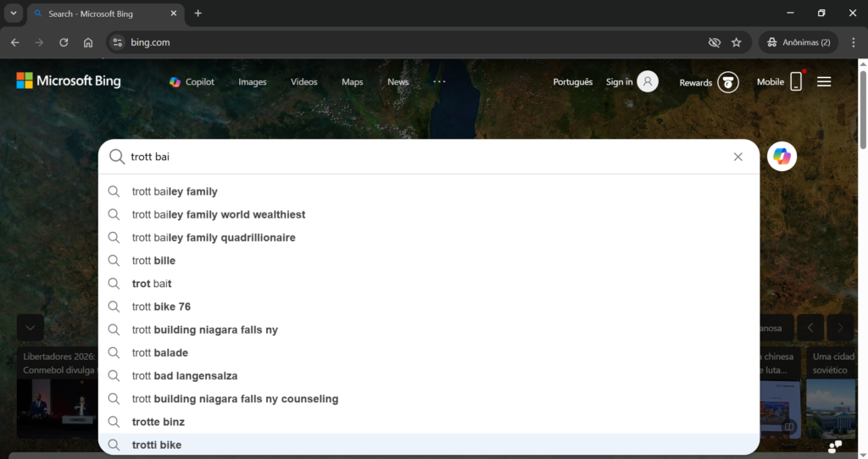Viewport: 868px width, 459px height.
Task: Click the Rewards label
Action: (x=695, y=82)
